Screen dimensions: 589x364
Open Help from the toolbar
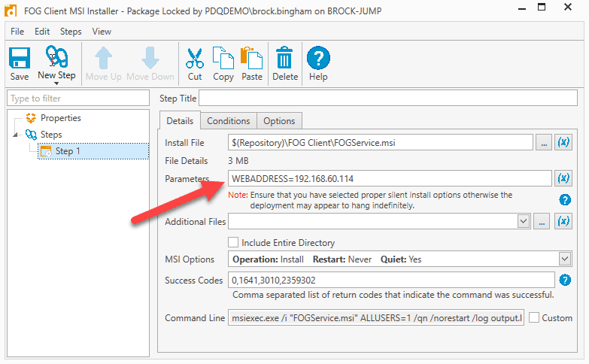(x=318, y=63)
